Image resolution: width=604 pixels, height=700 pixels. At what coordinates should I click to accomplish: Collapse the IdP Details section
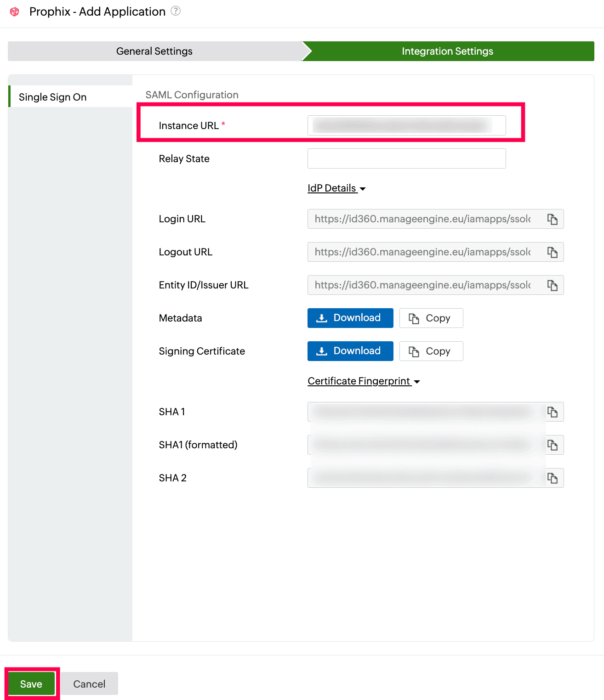[x=336, y=188]
